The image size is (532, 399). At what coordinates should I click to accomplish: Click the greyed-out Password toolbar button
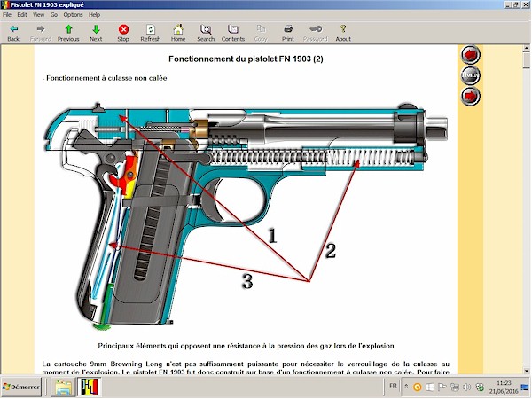316,33
